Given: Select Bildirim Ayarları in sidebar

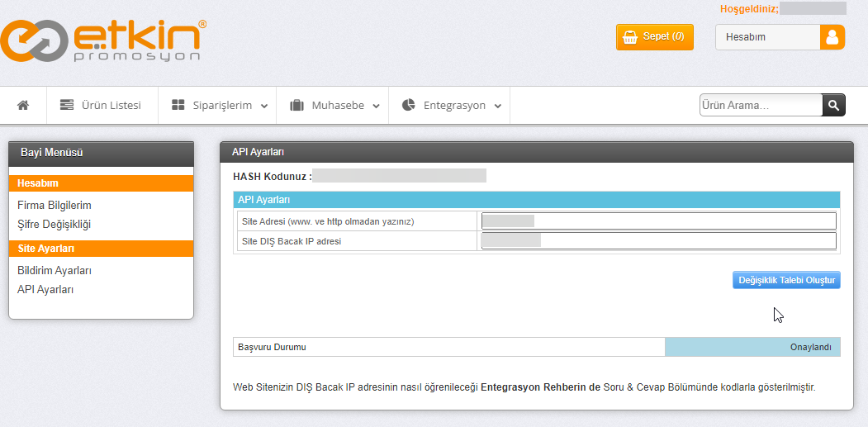Looking at the screenshot, I should 55,270.
